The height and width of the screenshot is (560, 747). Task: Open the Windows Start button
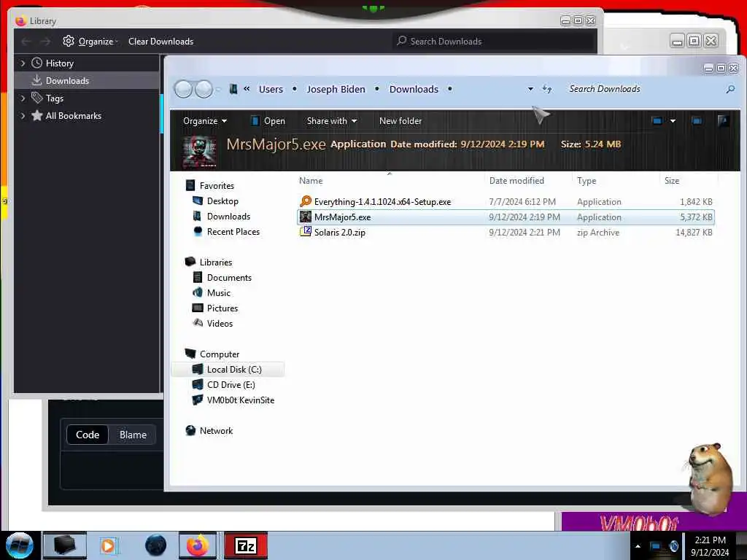coord(19,545)
